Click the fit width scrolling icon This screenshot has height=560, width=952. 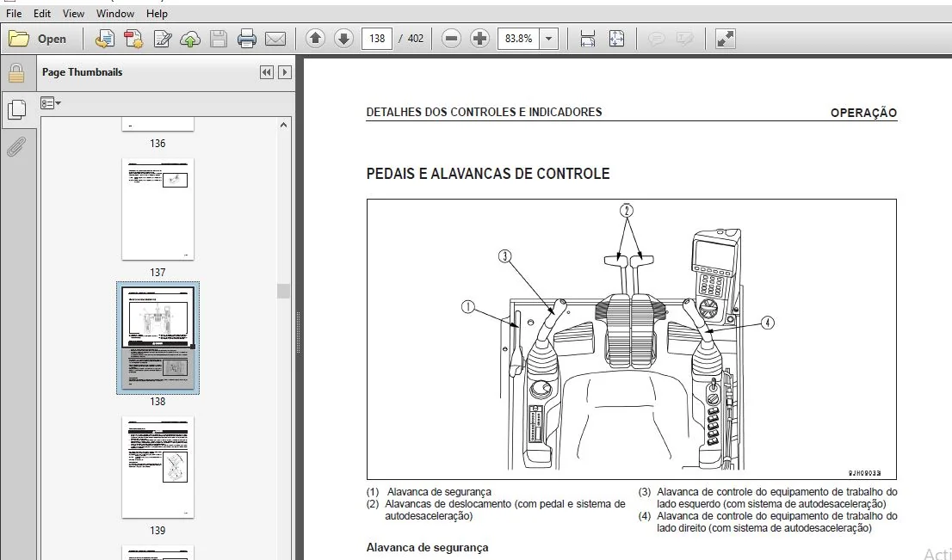[588, 39]
